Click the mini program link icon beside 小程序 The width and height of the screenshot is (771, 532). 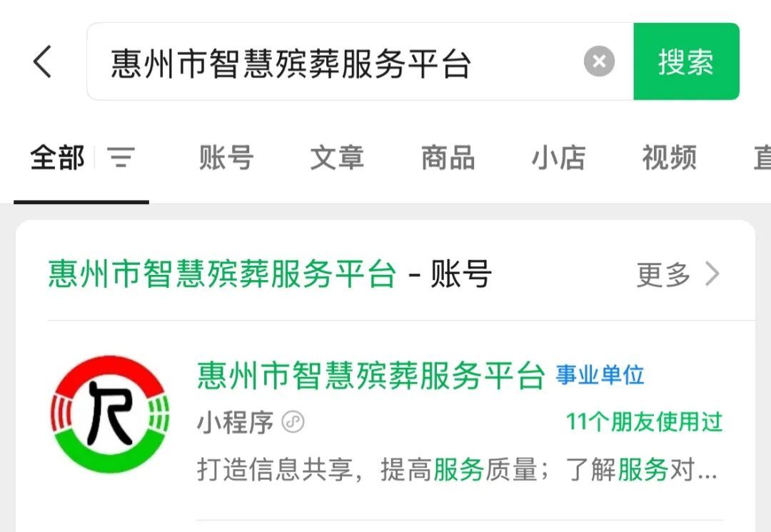[293, 422]
